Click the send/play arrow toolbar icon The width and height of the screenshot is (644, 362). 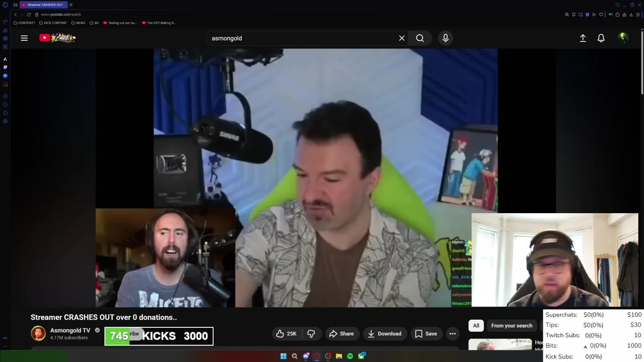[x=594, y=15]
